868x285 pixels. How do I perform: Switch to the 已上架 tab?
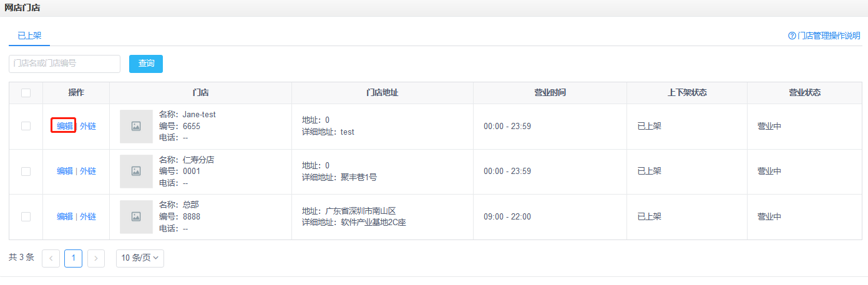29,36
